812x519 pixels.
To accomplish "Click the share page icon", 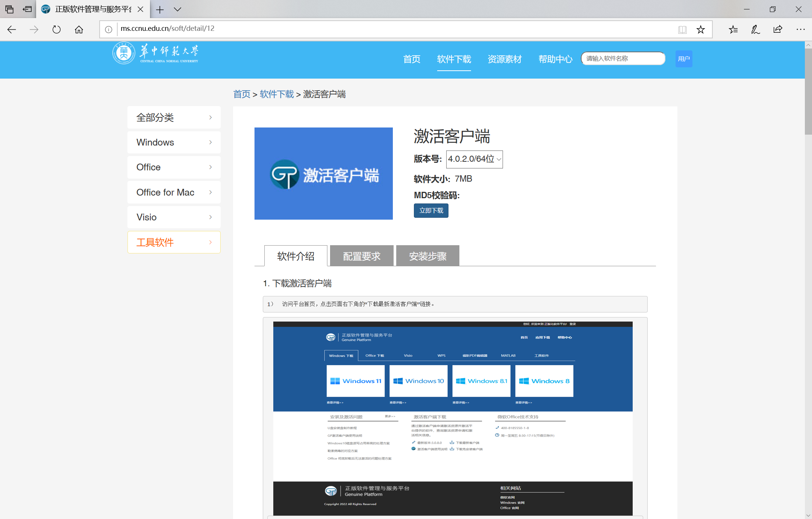I will point(777,30).
